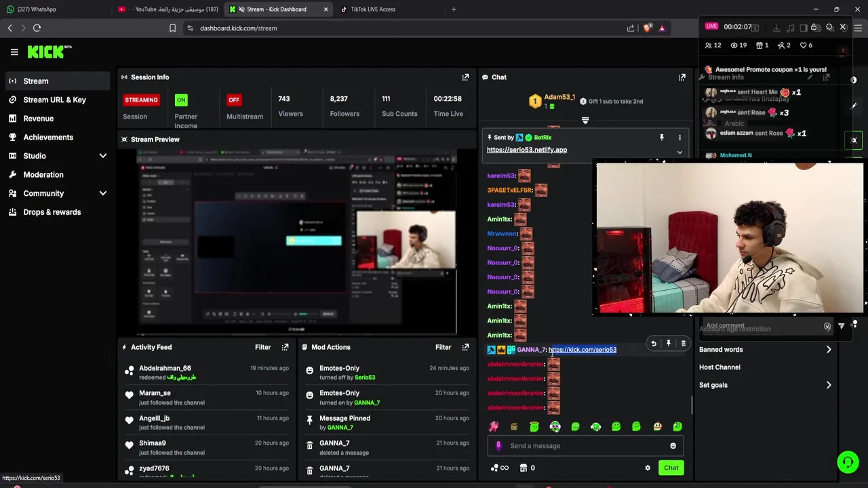Open the serio53.netlify.app pinned link
868x488 pixels.
coord(527,150)
